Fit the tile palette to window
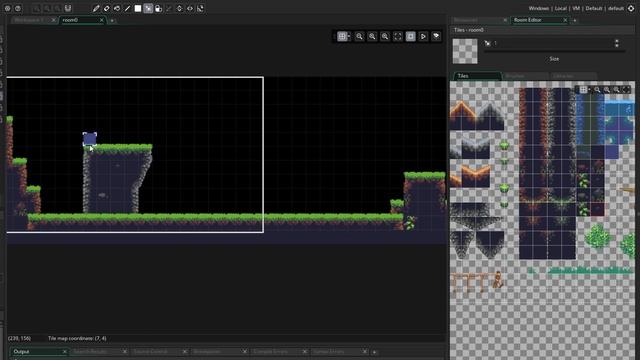Screen dimensions: 640x360 (x=626, y=90)
